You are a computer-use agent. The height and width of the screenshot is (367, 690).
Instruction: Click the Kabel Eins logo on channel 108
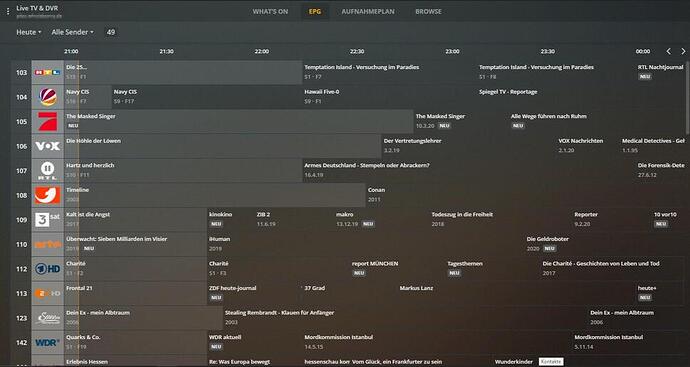click(48, 195)
